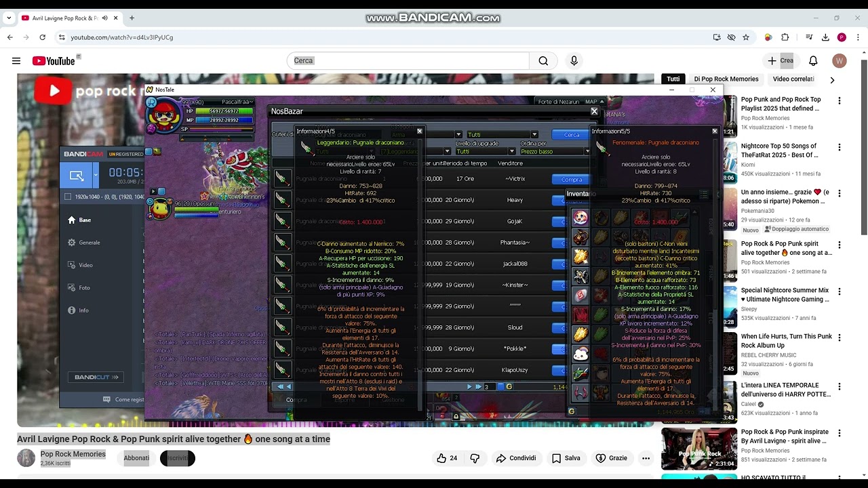Viewport: 868px width, 488px height.
Task: Open the Video tab in Bandicam
Action: point(80,265)
